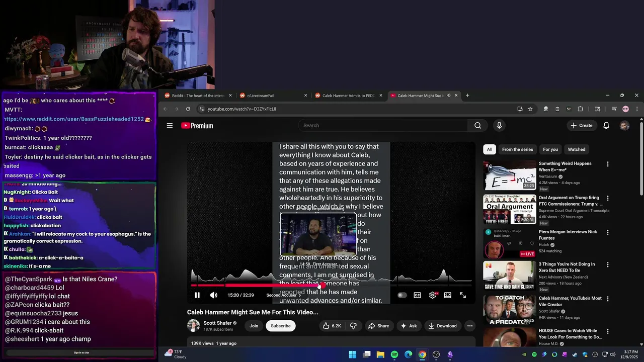Open the Chrome profile avatar
Image resolution: width=644 pixels, height=362 pixels.
pyautogui.click(x=625, y=109)
